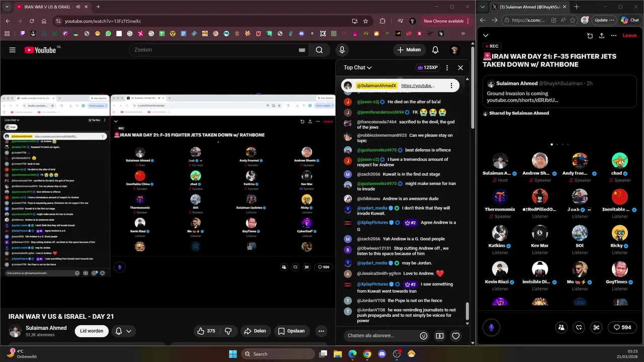Click the Maken create button
The width and height of the screenshot is (644, 362).
coord(409,50)
